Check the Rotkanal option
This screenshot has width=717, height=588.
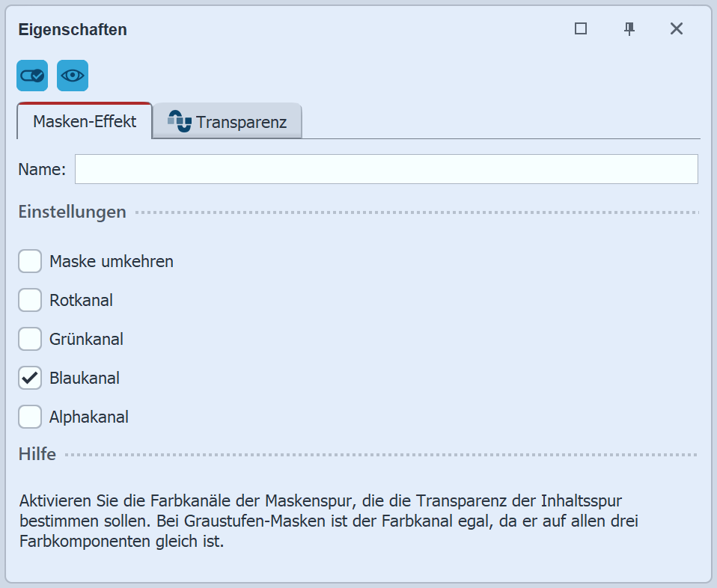click(29, 300)
